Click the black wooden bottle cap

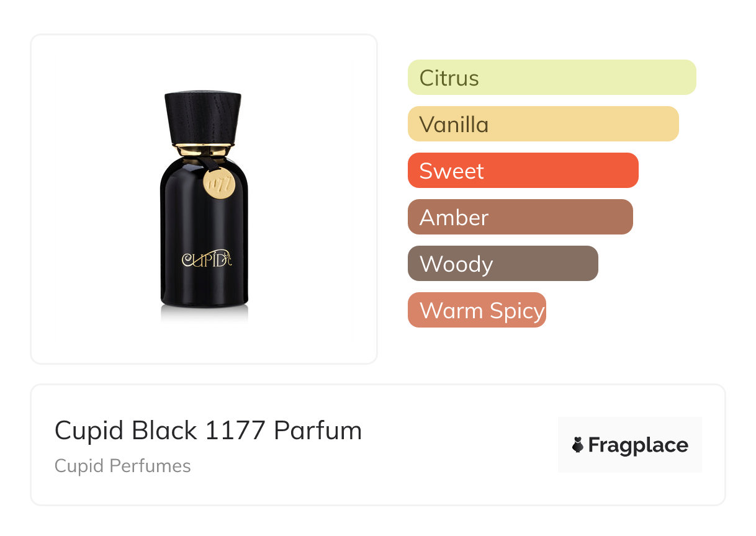(x=202, y=118)
